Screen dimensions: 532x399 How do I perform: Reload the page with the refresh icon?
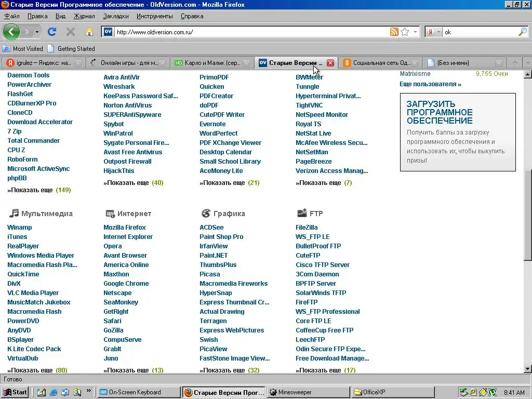(52, 32)
